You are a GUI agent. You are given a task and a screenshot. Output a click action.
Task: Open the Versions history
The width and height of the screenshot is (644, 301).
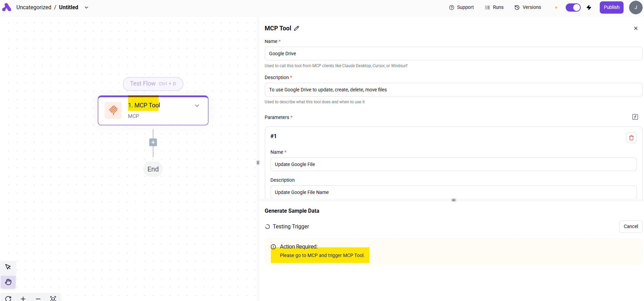pyautogui.click(x=528, y=7)
